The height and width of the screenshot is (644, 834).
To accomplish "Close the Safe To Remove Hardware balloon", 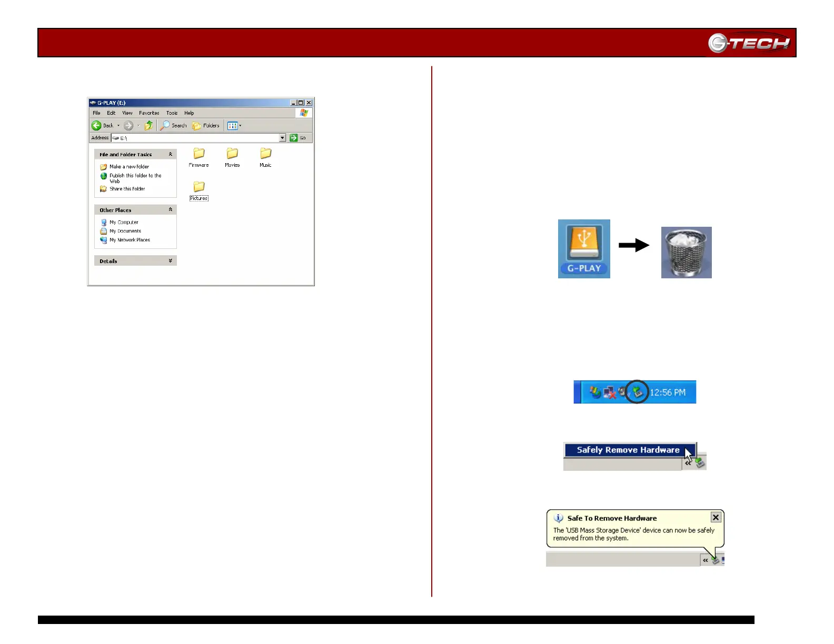I will [x=716, y=517].
